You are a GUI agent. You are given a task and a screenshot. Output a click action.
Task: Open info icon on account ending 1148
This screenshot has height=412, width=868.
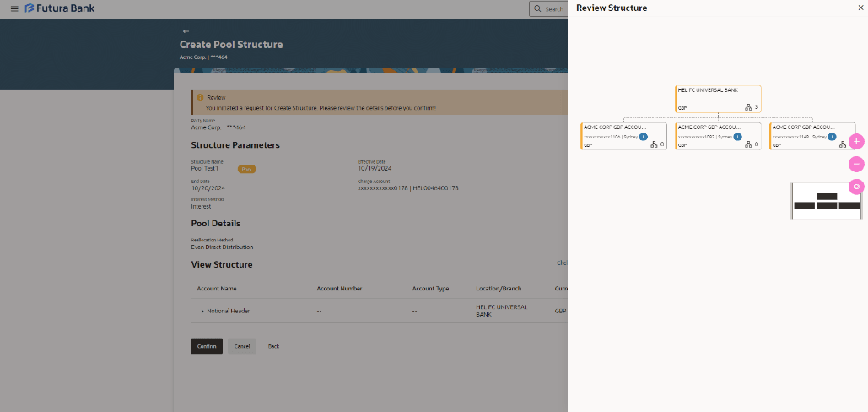pyautogui.click(x=832, y=137)
